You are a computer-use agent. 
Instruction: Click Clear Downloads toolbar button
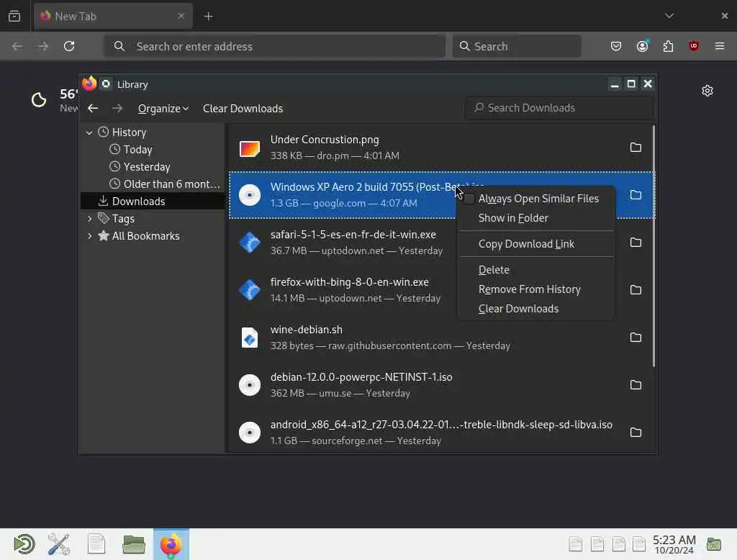pyautogui.click(x=243, y=109)
